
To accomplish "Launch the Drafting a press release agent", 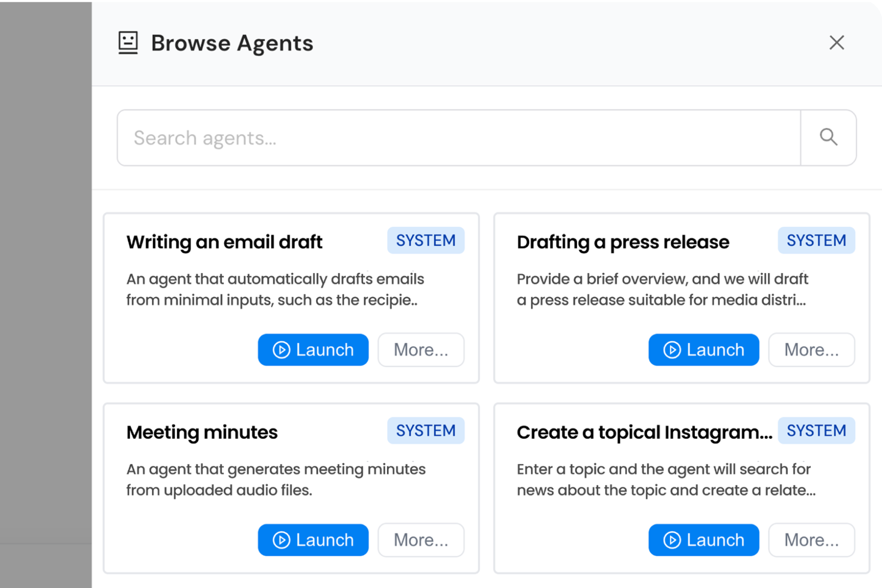I will (x=703, y=349).
